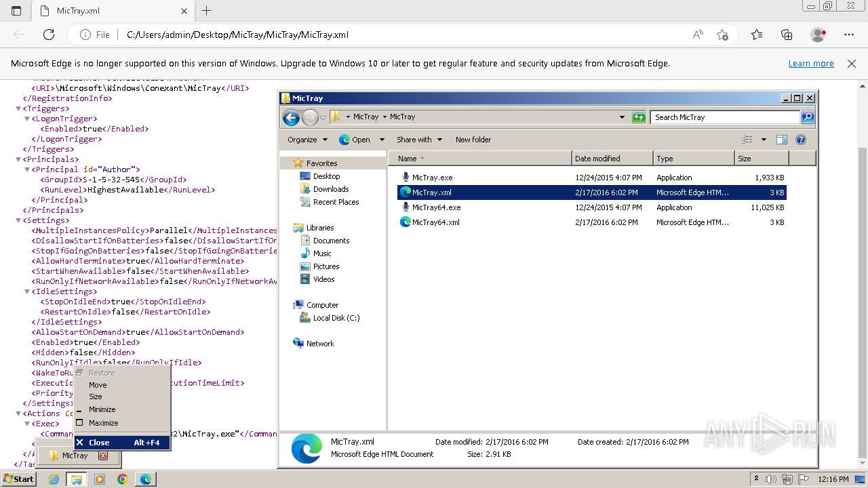Focus the Search MicTray input field

pyautogui.click(x=726, y=117)
